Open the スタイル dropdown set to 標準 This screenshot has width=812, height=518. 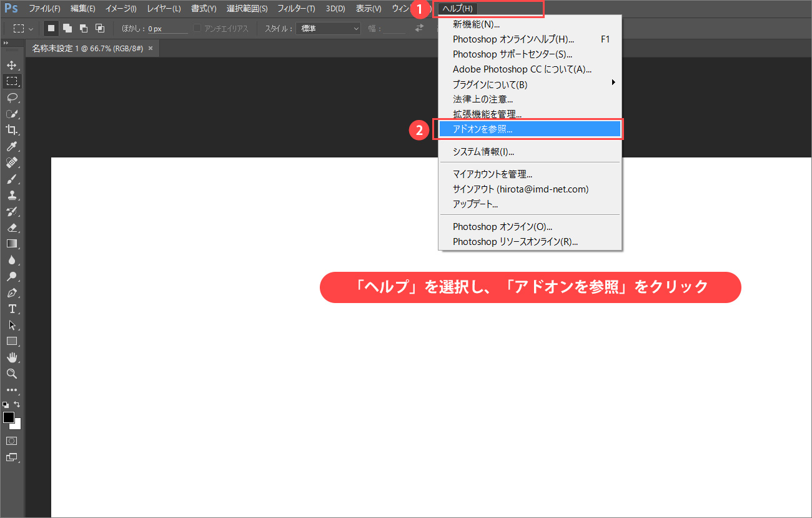click(330, 29)
